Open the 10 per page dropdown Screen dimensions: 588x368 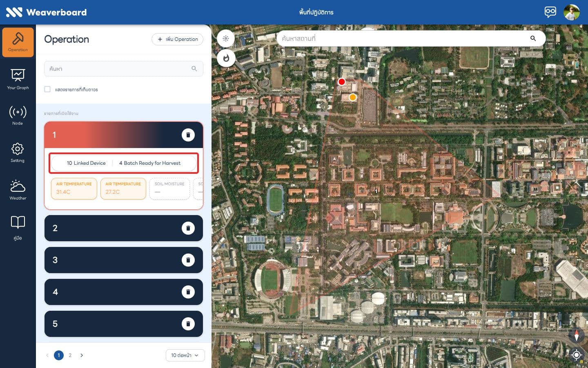185,355
